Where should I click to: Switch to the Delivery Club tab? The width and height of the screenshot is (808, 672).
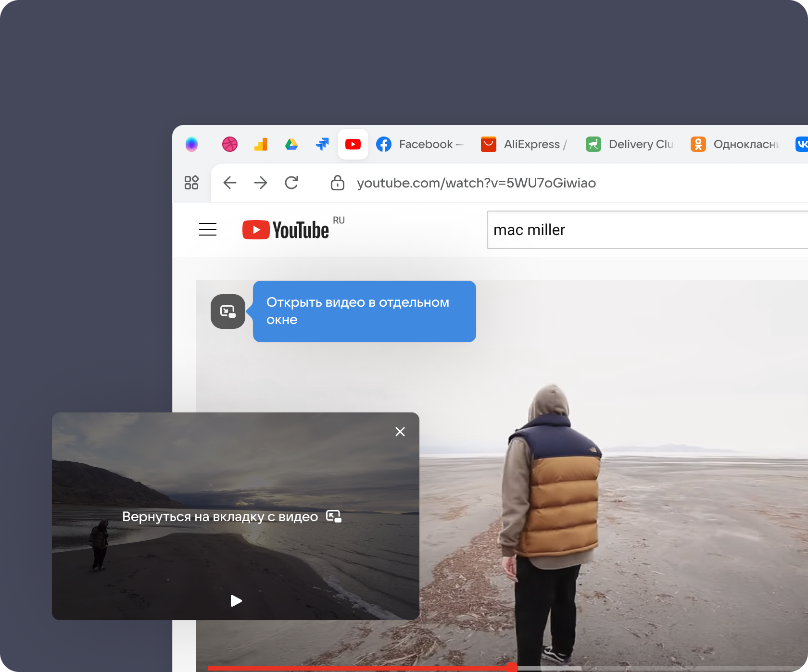[630, 144]
